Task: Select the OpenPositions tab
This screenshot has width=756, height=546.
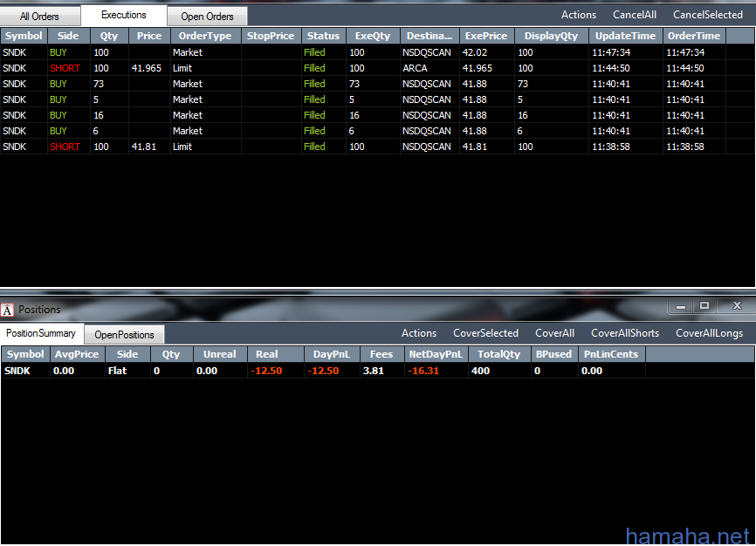Action: click(x=124, y=335)
